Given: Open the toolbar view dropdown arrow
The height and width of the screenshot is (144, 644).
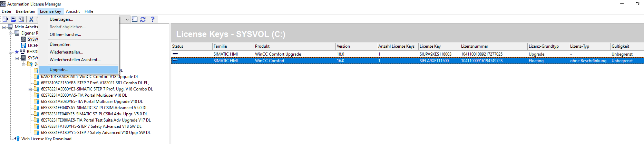Looking at the screenshot, I should coord(127,19).
